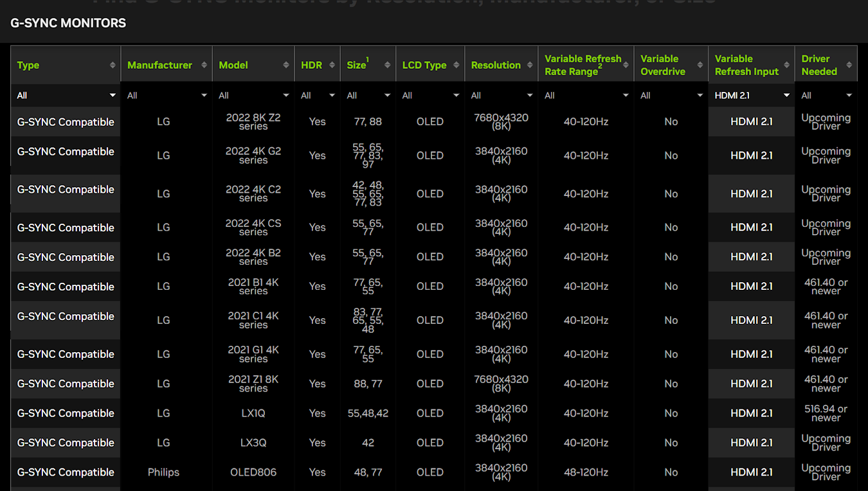
Task: Open the LCD Type filter dropdown
Action: (430, 95)
